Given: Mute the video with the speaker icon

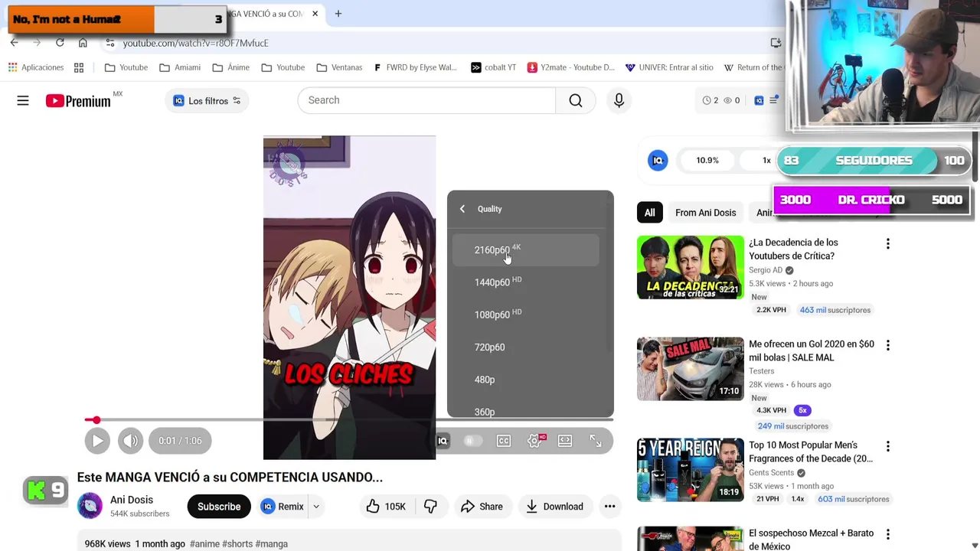Looking at the screenshot, I should [130, 441].
